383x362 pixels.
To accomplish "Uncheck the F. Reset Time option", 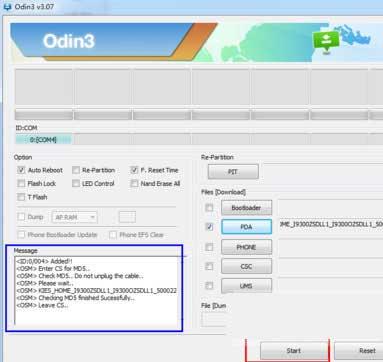I will click(x=134, y=170).
